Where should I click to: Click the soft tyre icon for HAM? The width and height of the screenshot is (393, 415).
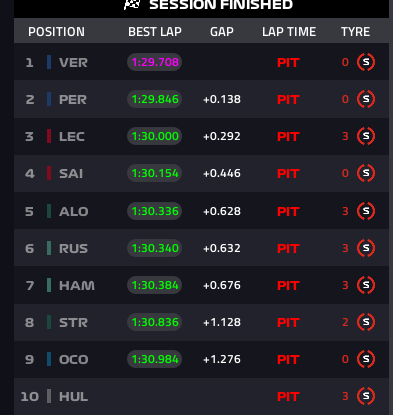(x=366, y=285)
